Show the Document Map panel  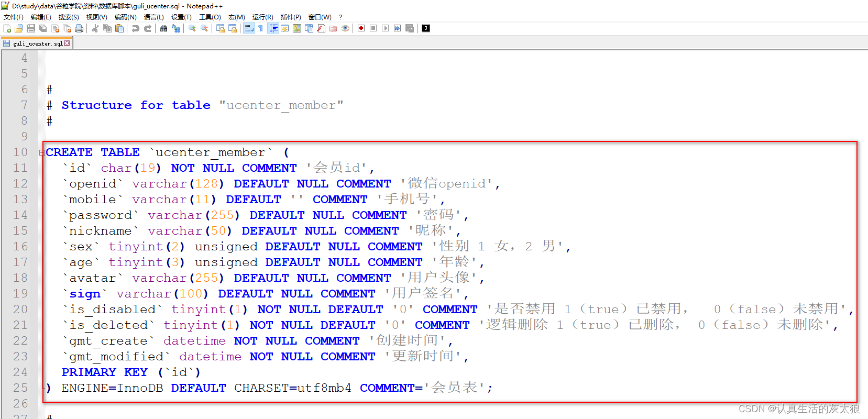click(x=297, y=28)
